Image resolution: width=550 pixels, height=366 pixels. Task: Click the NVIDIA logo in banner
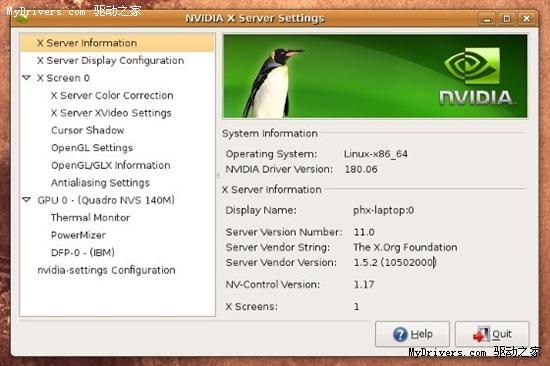[x=476, y=76]
